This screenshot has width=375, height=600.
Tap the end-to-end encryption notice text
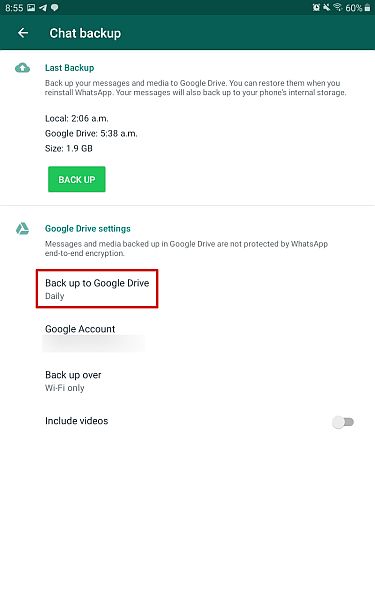[x=186, y=248]
